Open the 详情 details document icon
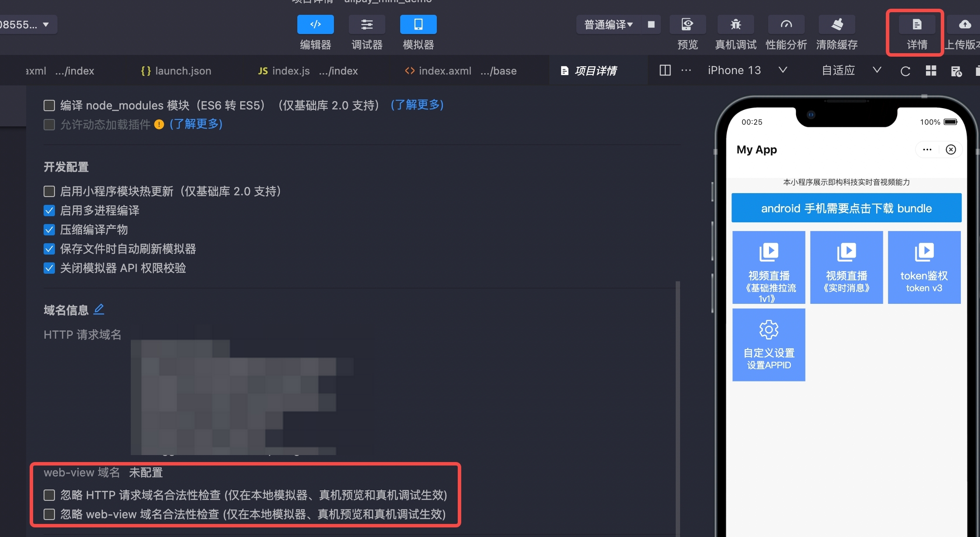The image size is (980, 537). pyautogui.click(x=917, y=24)
